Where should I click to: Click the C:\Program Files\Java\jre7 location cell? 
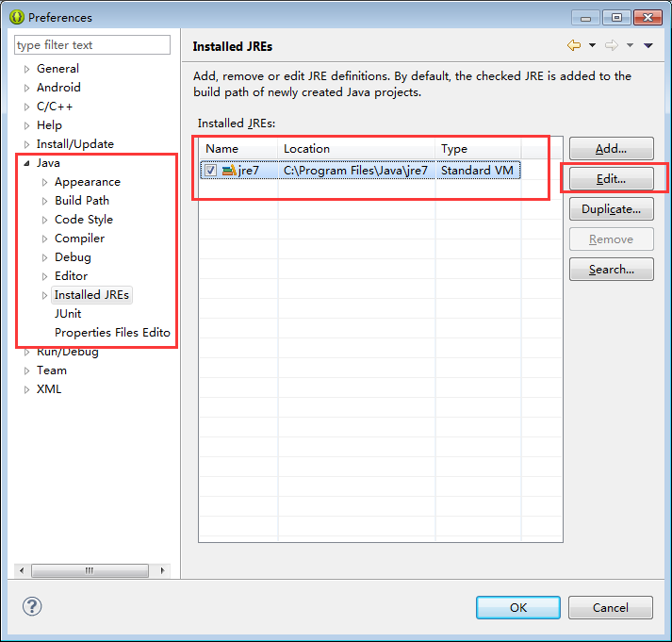pos(355,171)
